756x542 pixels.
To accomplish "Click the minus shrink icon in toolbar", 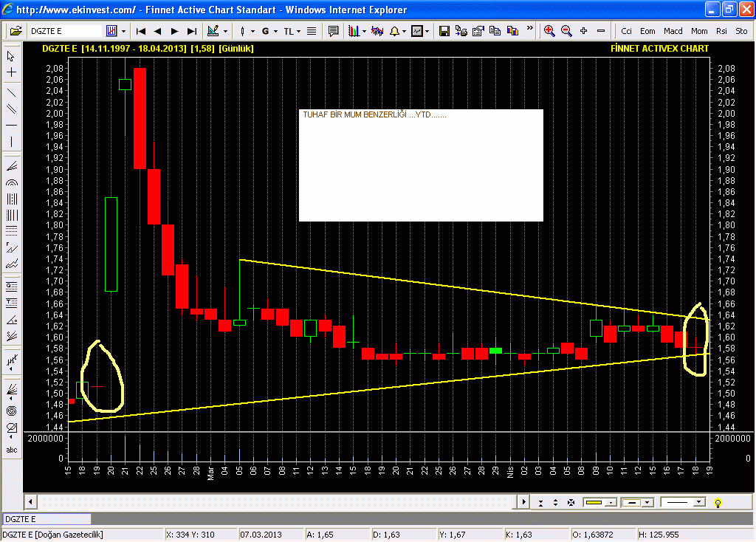I will (x=601, y=31).
